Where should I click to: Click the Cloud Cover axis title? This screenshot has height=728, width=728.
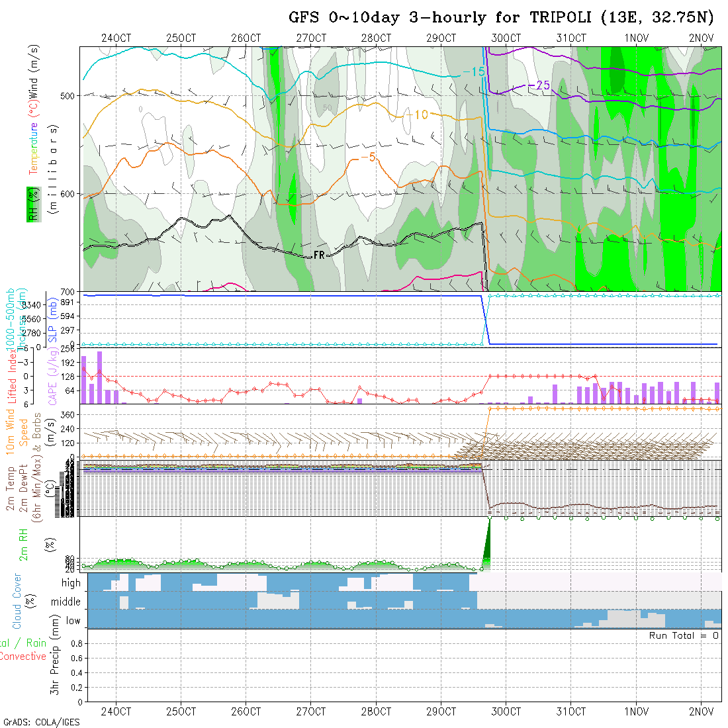17,601
